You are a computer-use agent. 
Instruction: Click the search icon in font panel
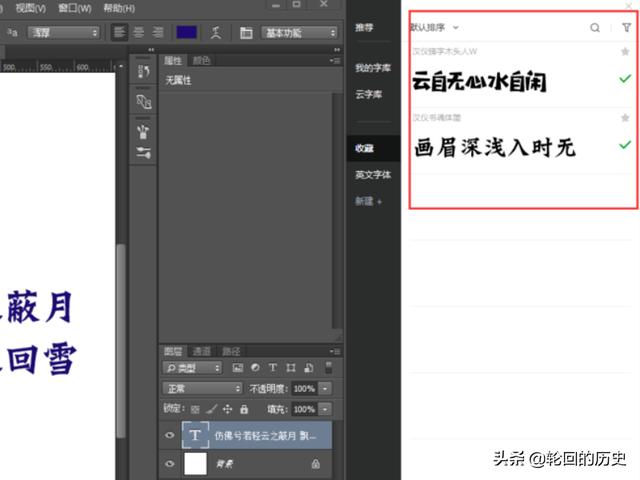[x=595, y=28]
